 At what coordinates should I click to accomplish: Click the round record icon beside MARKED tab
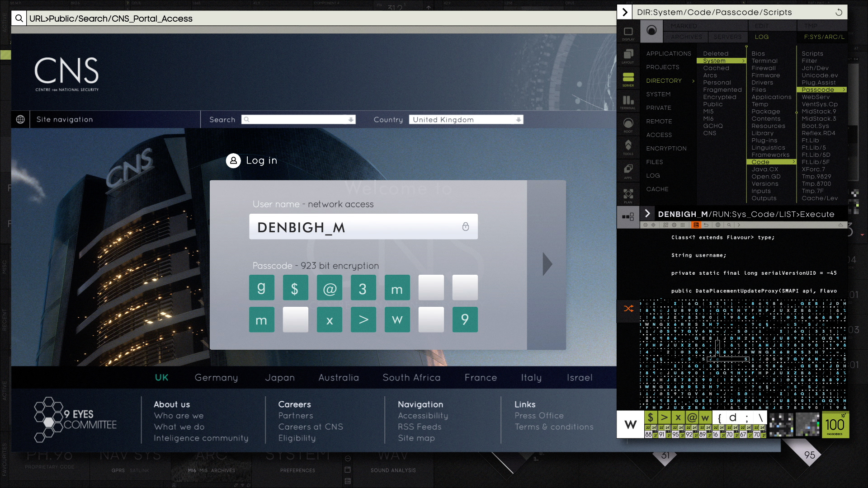[x=651, y=30]
